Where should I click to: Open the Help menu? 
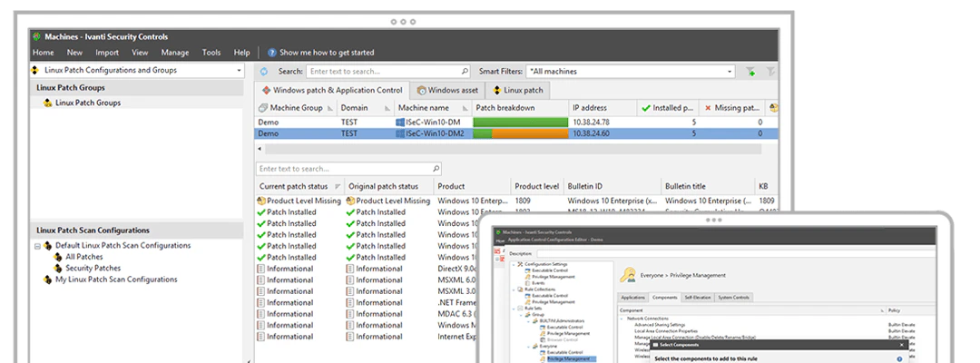click(242, 53)
